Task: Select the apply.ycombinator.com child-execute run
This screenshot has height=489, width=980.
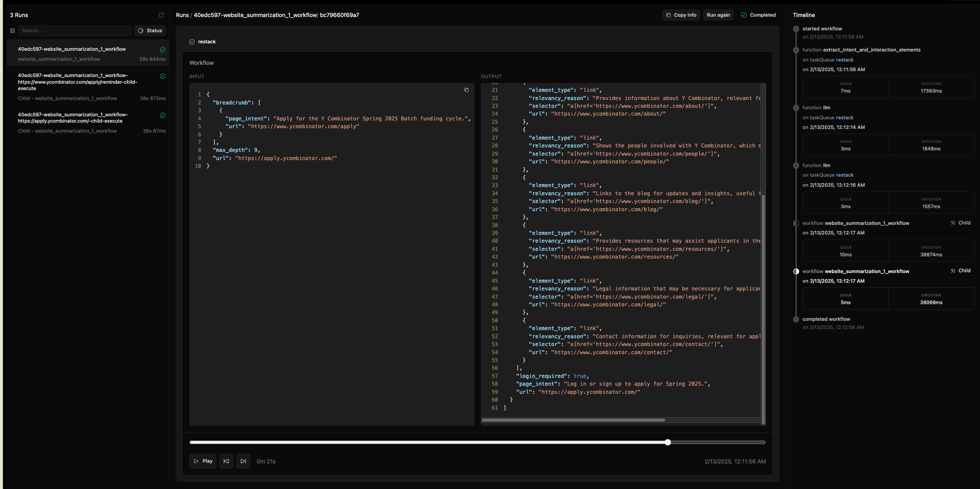Action: coord(73,117)
